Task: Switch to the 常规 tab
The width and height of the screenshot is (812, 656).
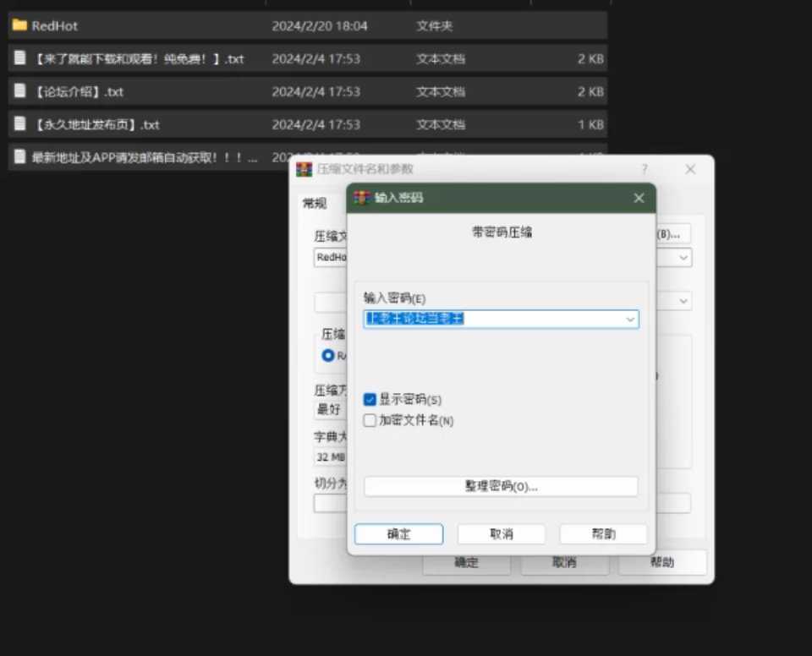Action: pos(315,203)
